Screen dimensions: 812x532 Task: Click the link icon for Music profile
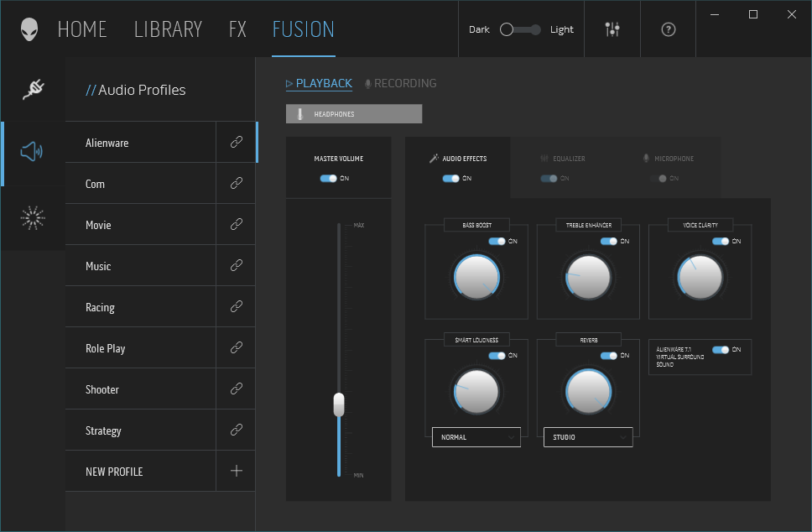(x=237, y=265)
